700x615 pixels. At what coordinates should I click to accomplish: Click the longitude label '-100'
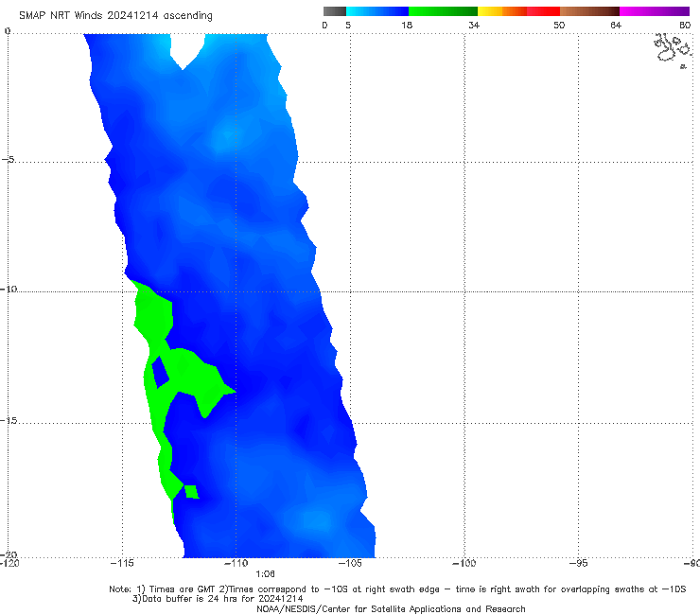[464, 563]
